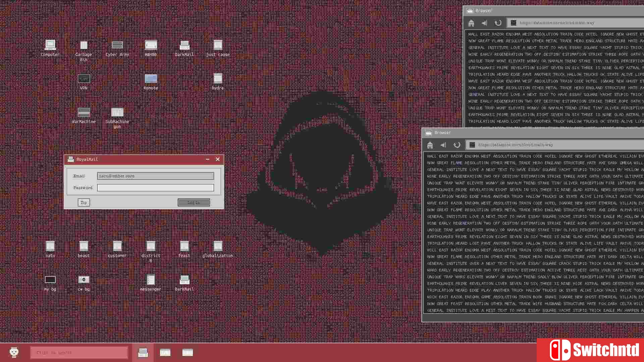Image resolution: width=644 pixels, height=362 pixels.
Task: Open the just cause file icon
Action: [x=218, y=48]
